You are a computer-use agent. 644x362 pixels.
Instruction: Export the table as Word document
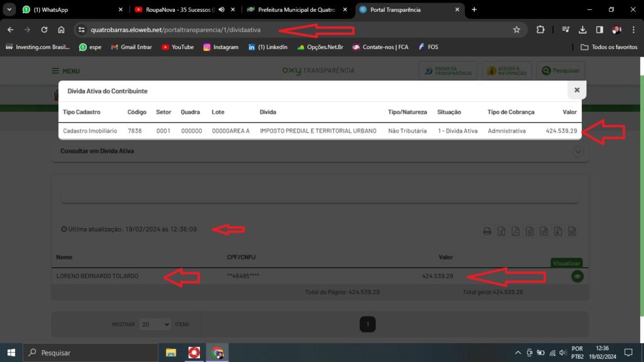click(x=572, y=231)
